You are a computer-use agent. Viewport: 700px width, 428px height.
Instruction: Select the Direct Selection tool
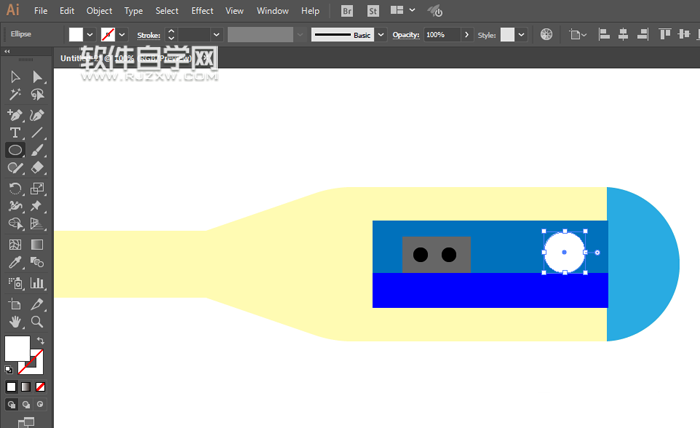pyautogui.click(x=38, y=77)
